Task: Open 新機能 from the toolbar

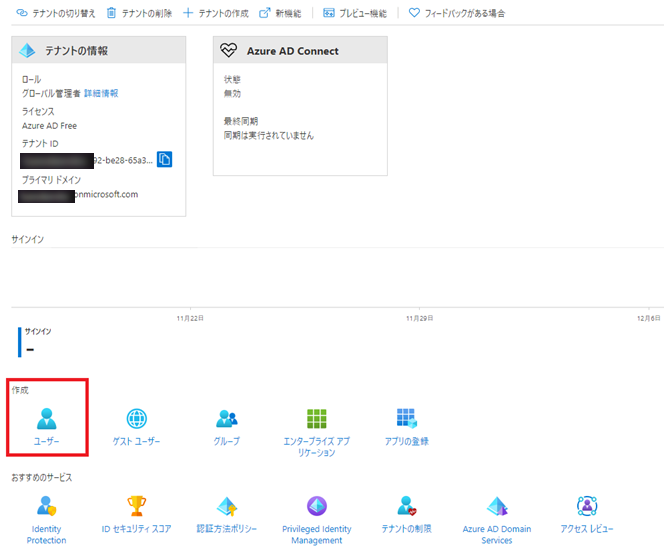Action: coord(288,13)
